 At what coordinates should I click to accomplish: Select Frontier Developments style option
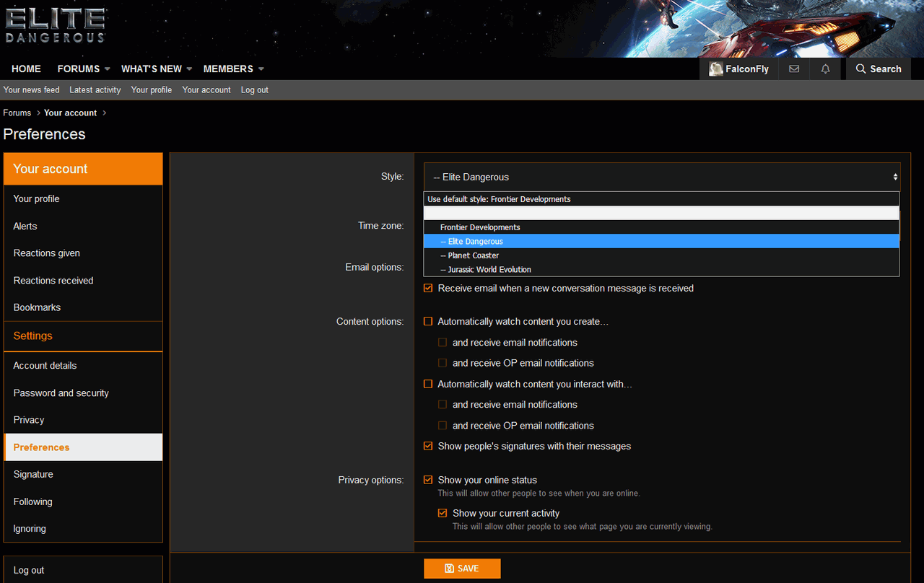click(x=661, y=227)
